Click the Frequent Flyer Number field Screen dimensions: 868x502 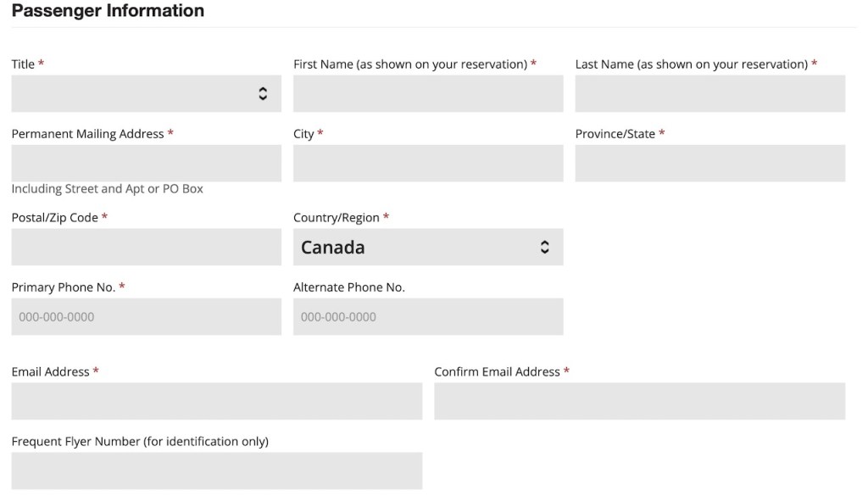pos(216,471)
